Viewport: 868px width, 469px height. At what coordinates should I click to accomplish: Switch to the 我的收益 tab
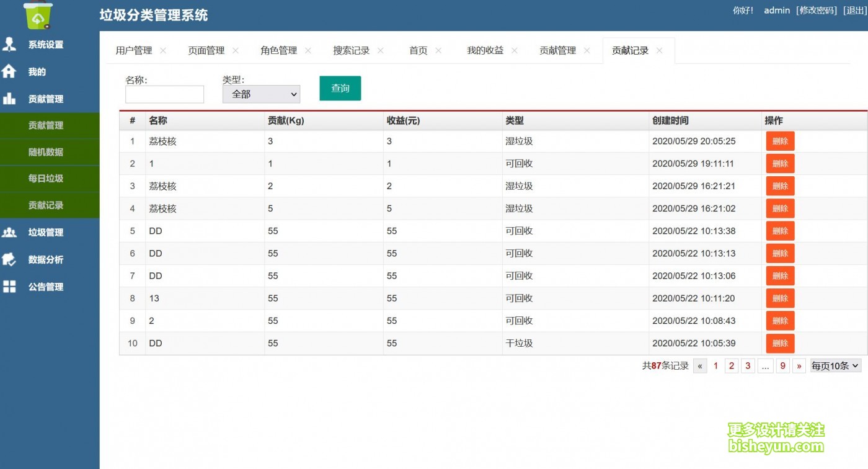pyautogui.click(x=485, y=51)
